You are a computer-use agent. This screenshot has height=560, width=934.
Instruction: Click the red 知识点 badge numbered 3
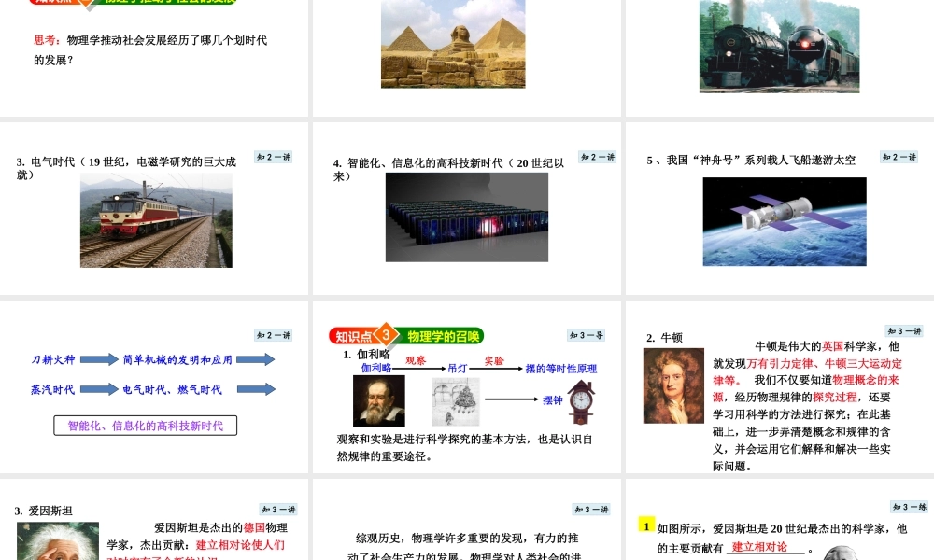pos(363,336)
